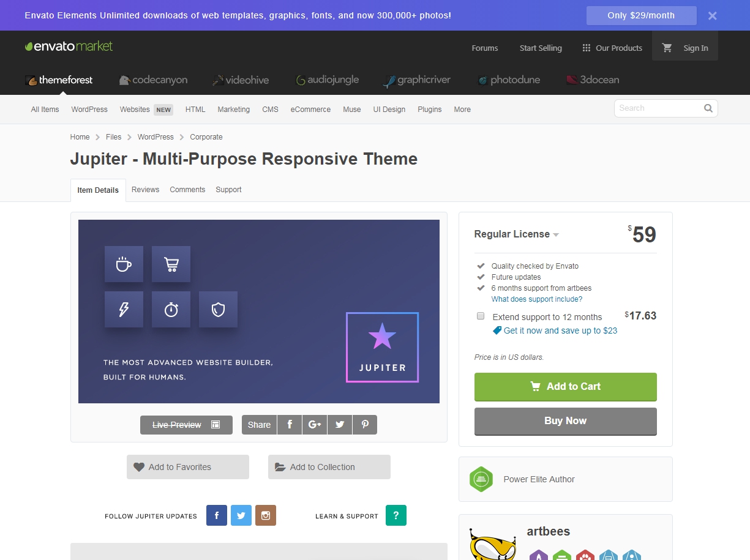Image resolution: width=750 pixels, height=560 pixels.
Task: Switch to the Support tab
Action: 228,190
